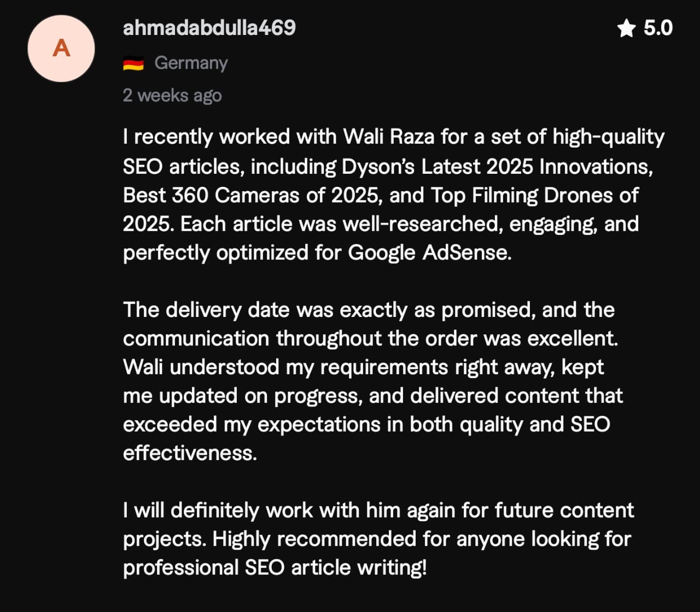Click the German flag icon
Viewport: 700px width, 612px height.
[x=133, y=64]
